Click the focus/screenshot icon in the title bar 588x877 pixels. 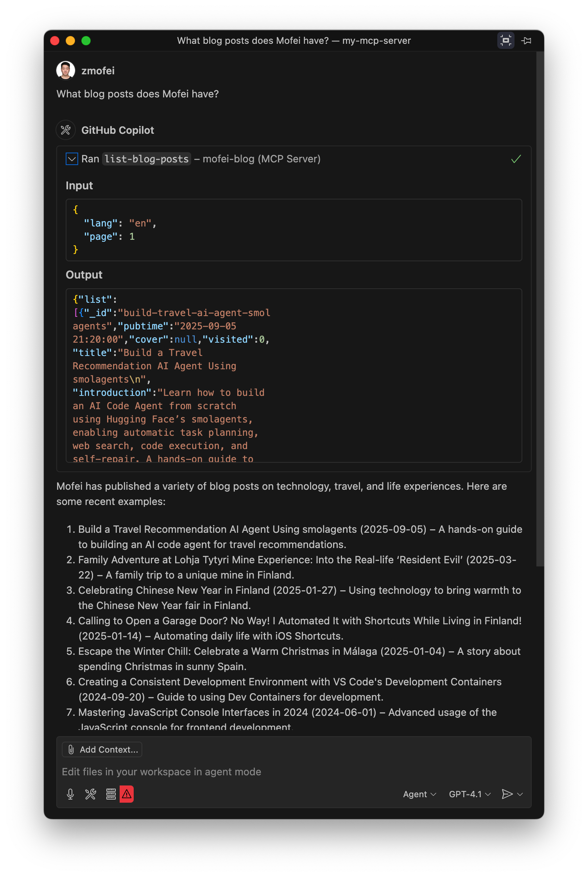coord(506,40)
